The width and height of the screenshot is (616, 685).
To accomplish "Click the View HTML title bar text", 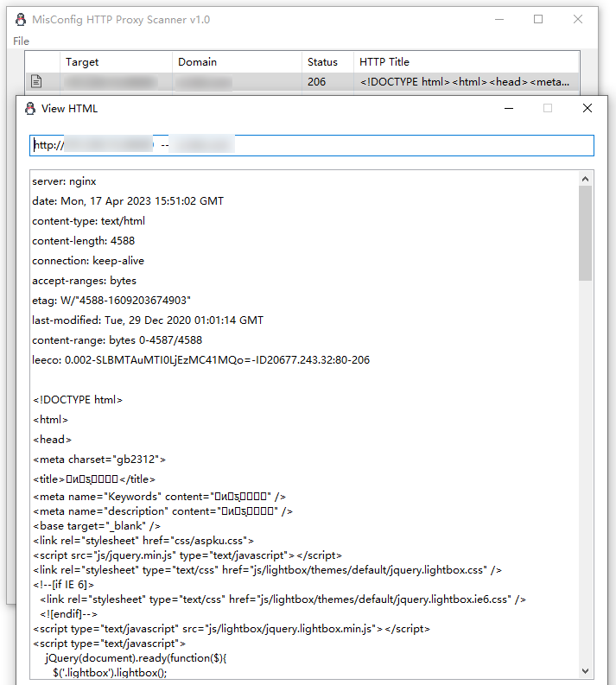I will (x=69, y=108).
